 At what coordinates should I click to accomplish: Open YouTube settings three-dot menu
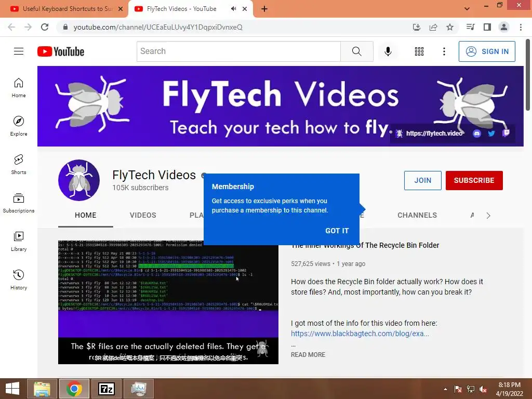click(444, 51)
